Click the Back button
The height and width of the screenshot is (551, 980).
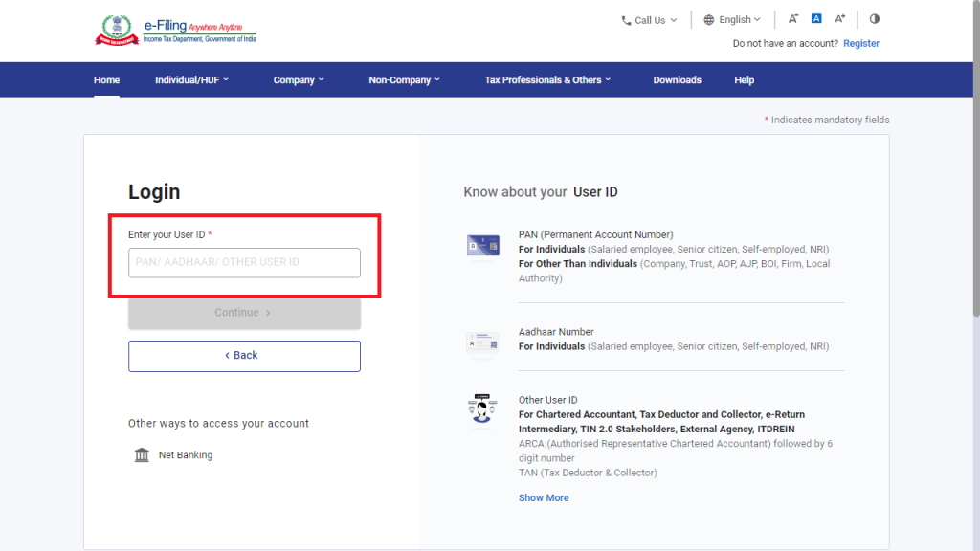coord(244,355)
